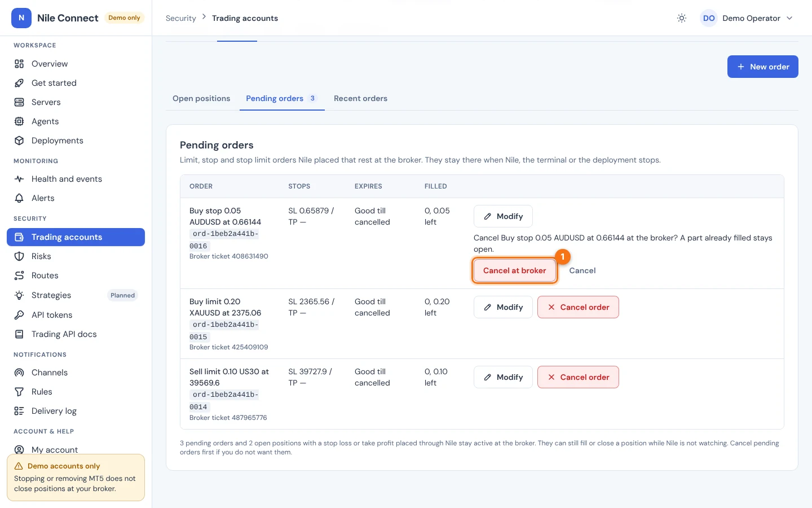Open Agents in the sidebar
812x508 pixels.
pos(76,121)
